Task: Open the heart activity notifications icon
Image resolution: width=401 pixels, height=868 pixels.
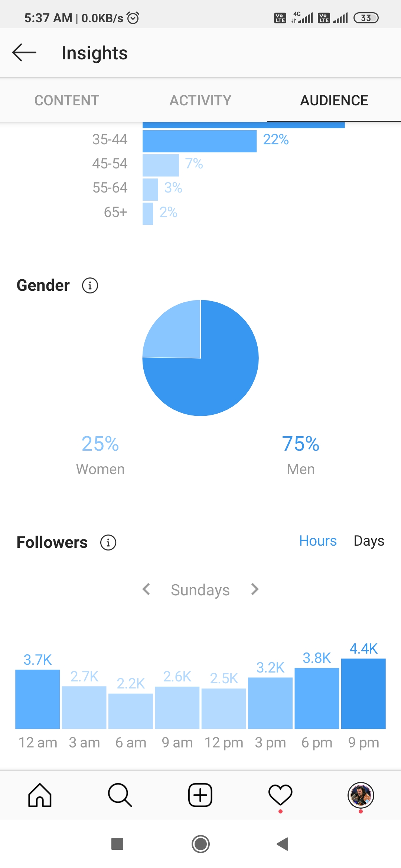Action: click(280, 795)
